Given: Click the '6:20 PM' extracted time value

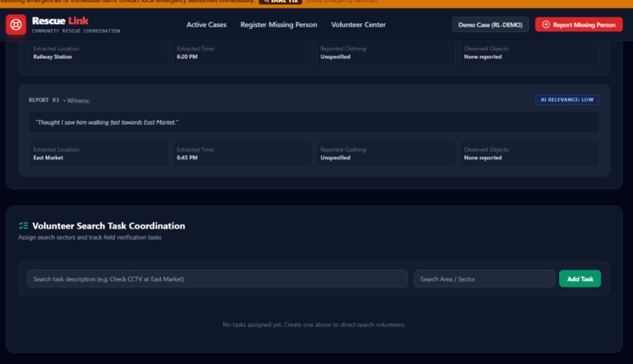Looking at the screenshot, I should point(187,56).
